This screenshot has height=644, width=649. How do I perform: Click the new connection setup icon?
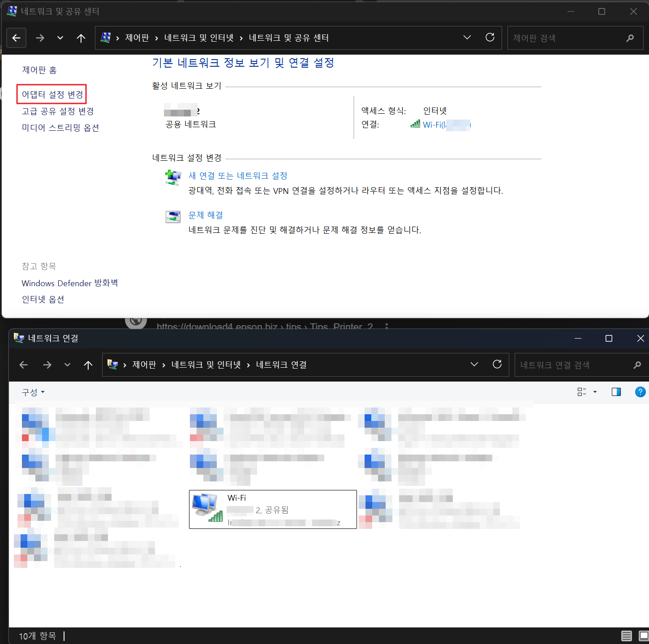pyautogui.click(x=173, y=177)
